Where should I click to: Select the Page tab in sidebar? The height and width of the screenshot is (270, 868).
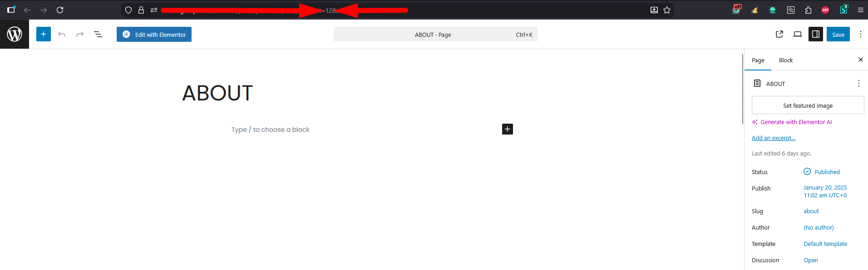758,60
